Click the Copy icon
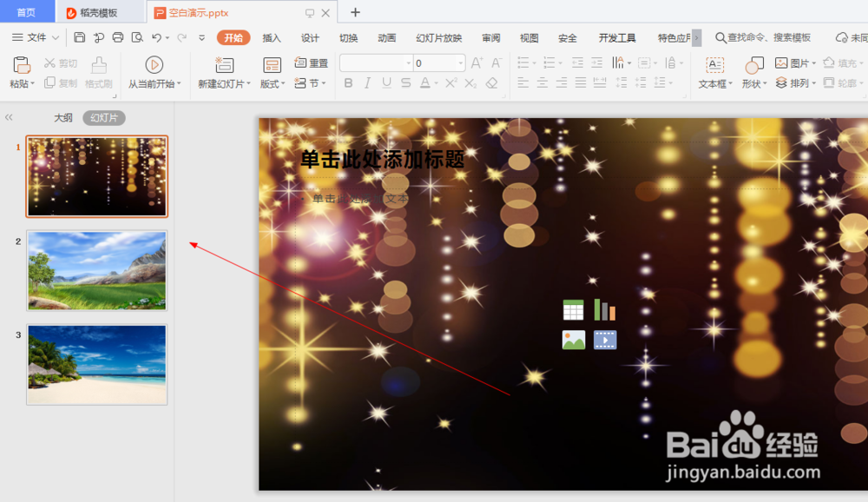The image size is (868, 502). 49,83
